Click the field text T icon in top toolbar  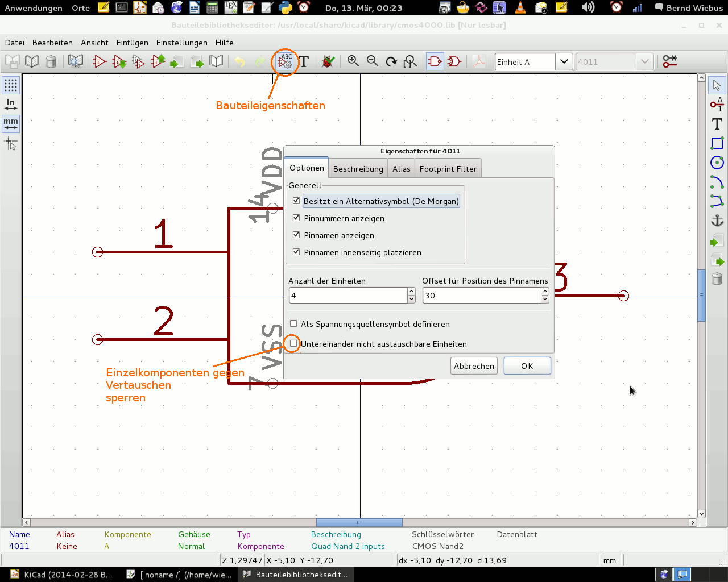(x=304, y=61)
